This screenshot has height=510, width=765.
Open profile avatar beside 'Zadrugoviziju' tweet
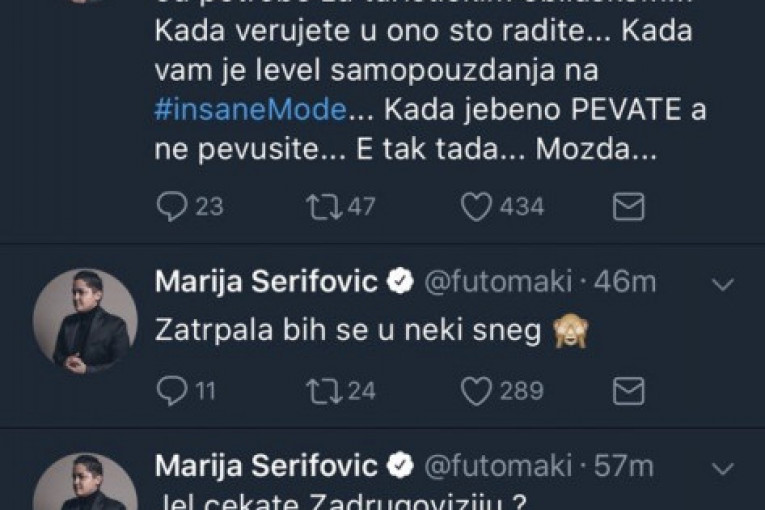coord(84,485)
